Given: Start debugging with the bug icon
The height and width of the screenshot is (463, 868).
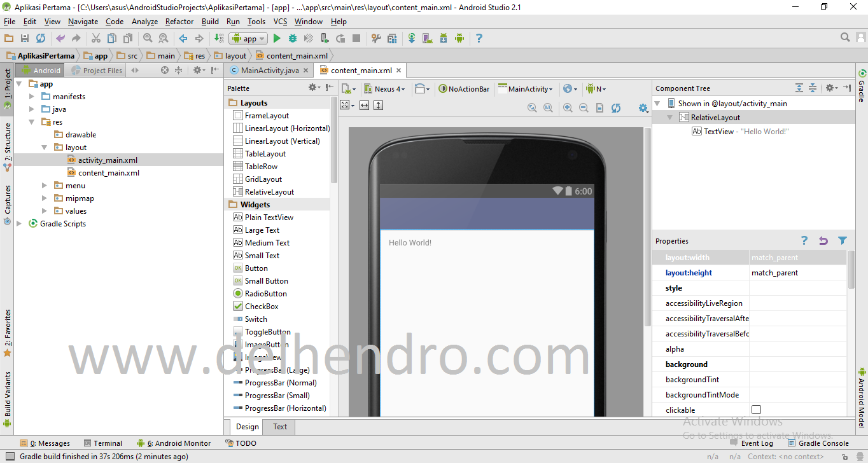Looking at the screenshot, I should [x=293, y=38].
